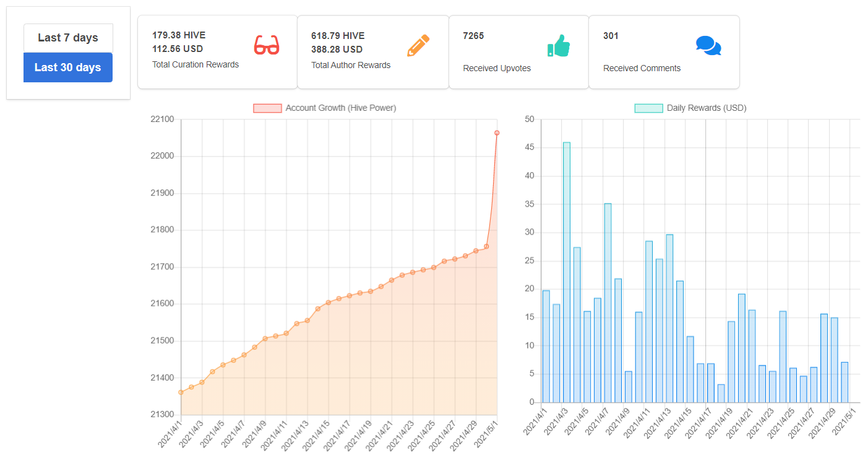
Task: Hide the Account Growth (Hive Power) series label
Action: 341,108
